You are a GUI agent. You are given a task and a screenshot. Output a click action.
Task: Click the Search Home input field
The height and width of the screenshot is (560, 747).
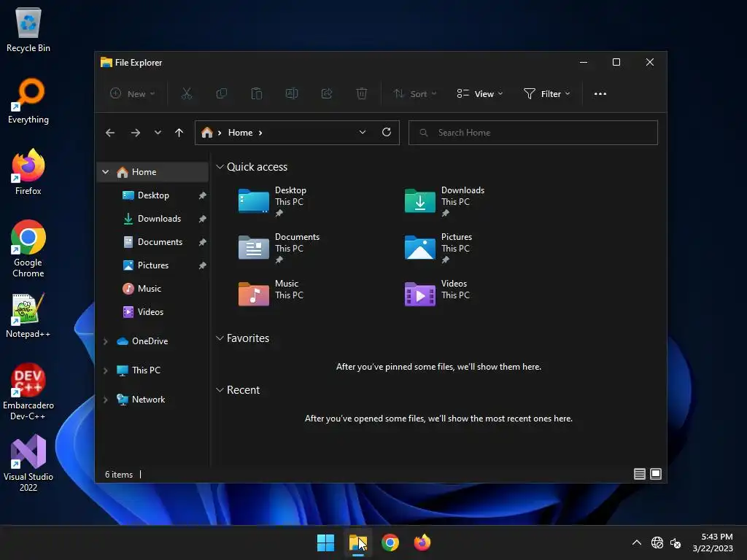tap(533, 133)
